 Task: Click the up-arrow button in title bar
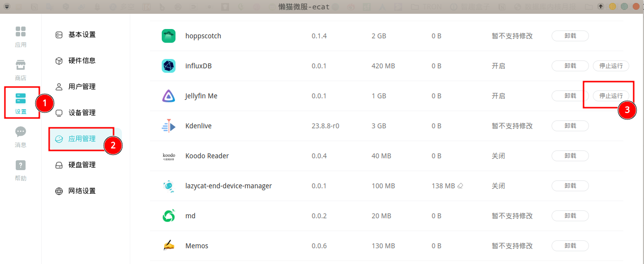click(x=601, y=6)
